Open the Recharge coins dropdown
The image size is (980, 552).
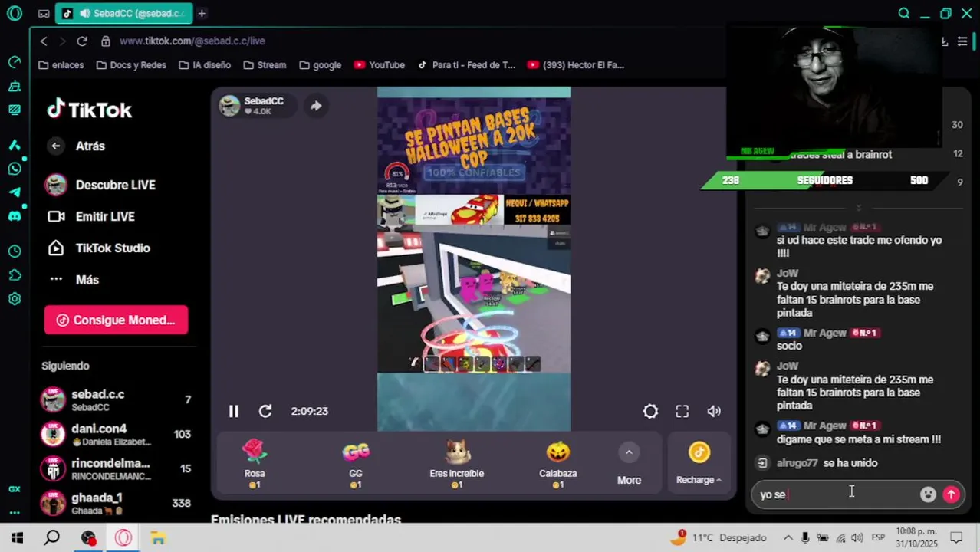click(699, 464)
